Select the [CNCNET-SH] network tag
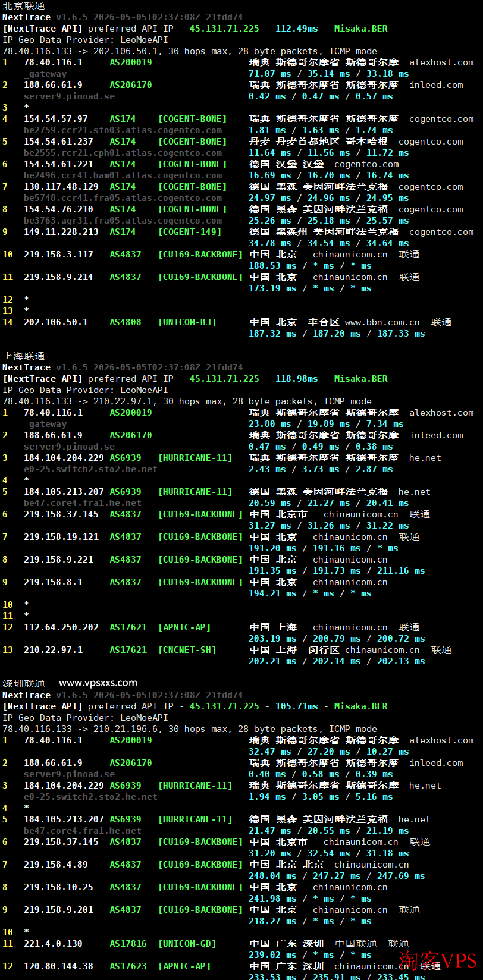Screen dimensions: 483x980 click(x=187, y=650)
